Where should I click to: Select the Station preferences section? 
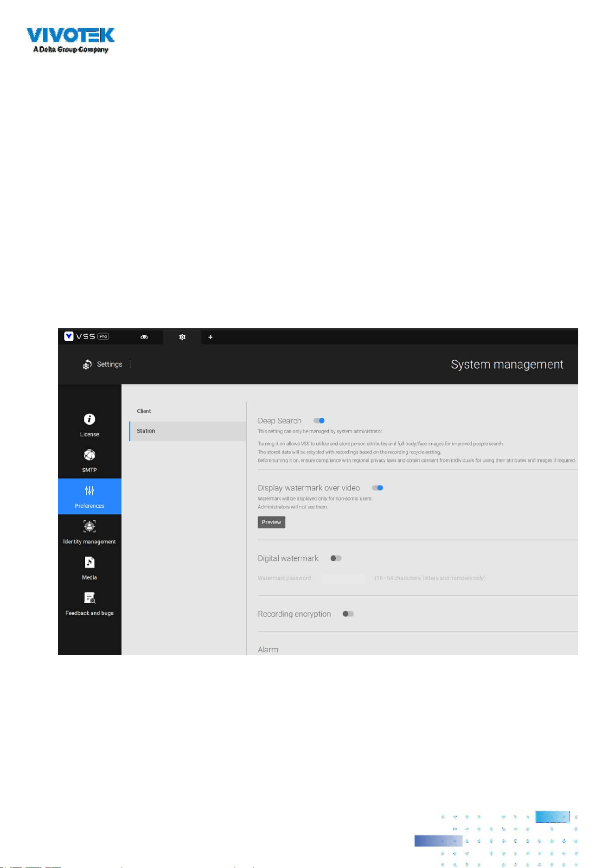[188, 431]
